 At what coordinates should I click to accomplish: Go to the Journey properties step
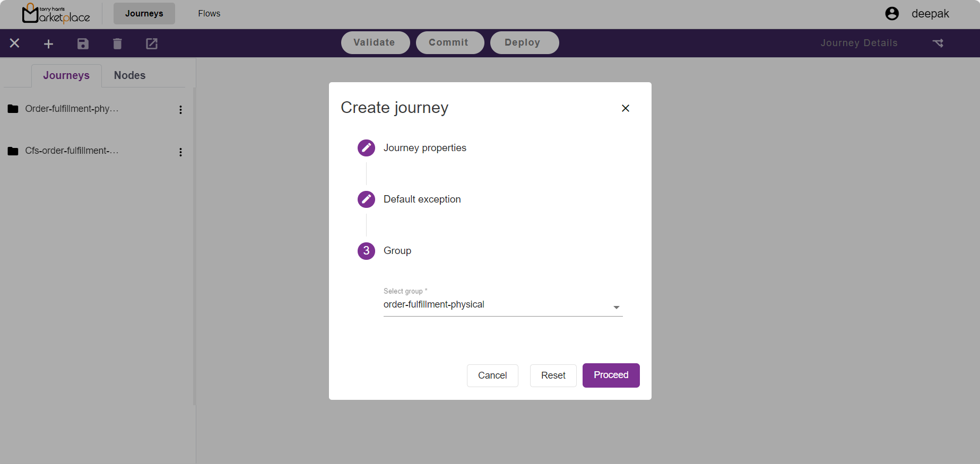[424, 148]
